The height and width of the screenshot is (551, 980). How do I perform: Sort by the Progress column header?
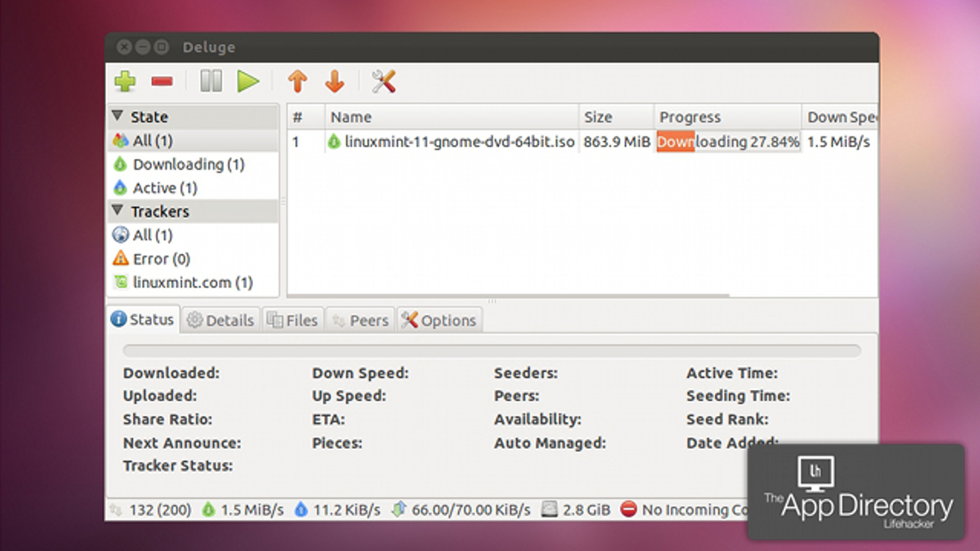[728, 116]
